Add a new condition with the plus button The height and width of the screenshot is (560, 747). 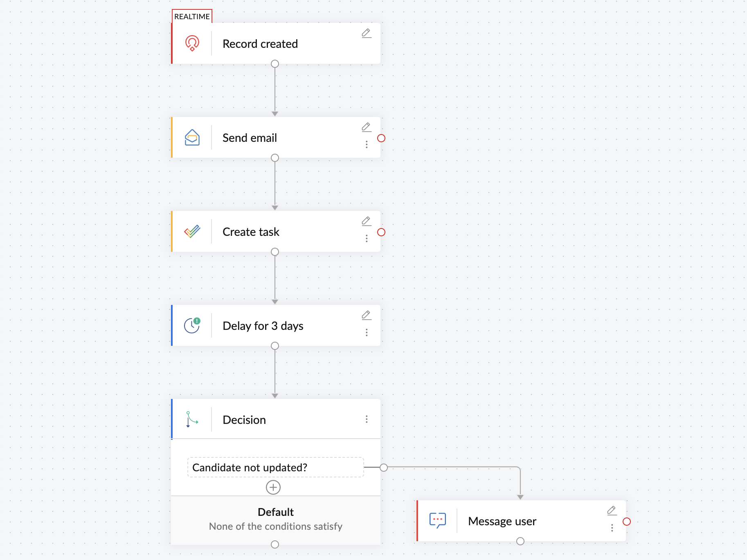[x=273, y=487]
